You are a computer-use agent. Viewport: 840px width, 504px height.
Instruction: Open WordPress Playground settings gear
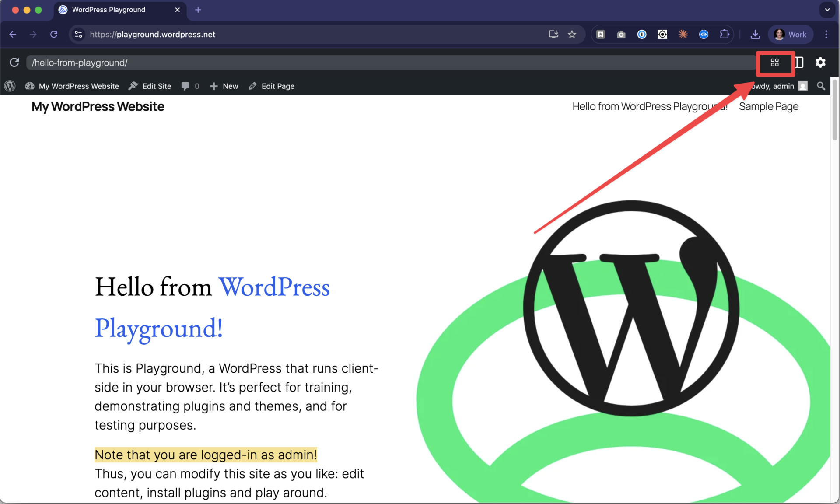click(x=821, y=63)
